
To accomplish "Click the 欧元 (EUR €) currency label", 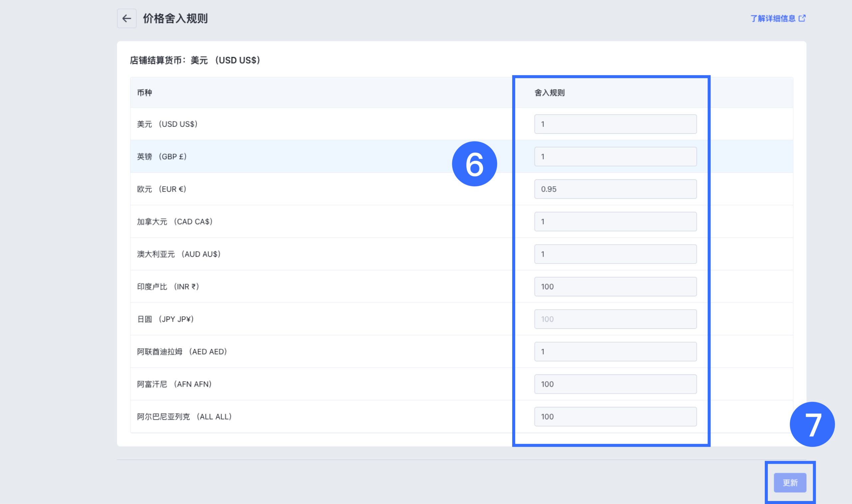I will click(161, 189).
